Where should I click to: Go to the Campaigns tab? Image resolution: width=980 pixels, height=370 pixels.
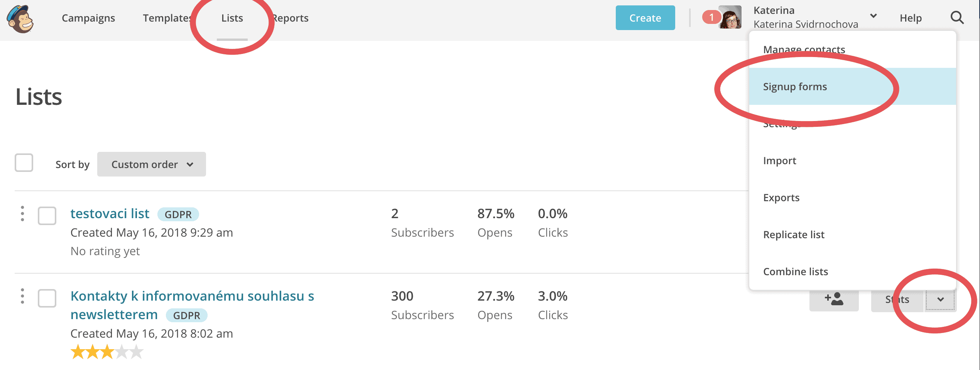tap(88, 18)
